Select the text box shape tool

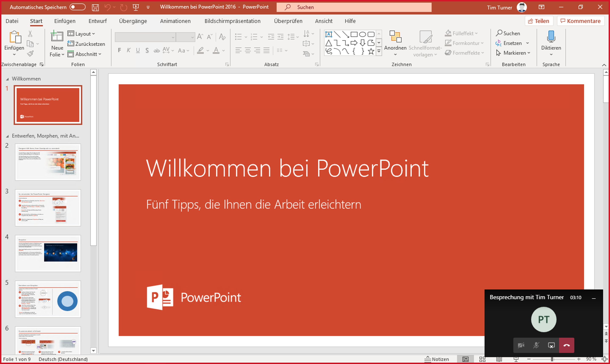point(329,34)
